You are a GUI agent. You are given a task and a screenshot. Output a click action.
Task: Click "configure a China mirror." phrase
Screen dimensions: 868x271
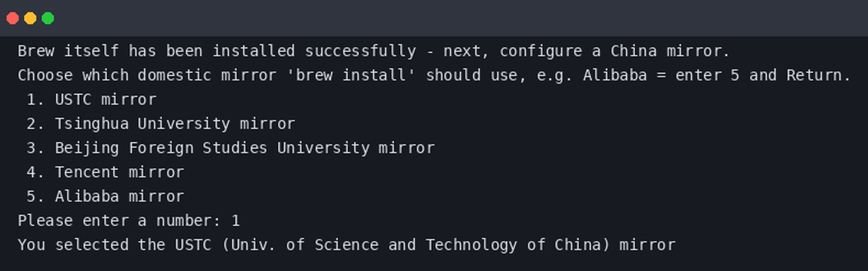[614, 51]
